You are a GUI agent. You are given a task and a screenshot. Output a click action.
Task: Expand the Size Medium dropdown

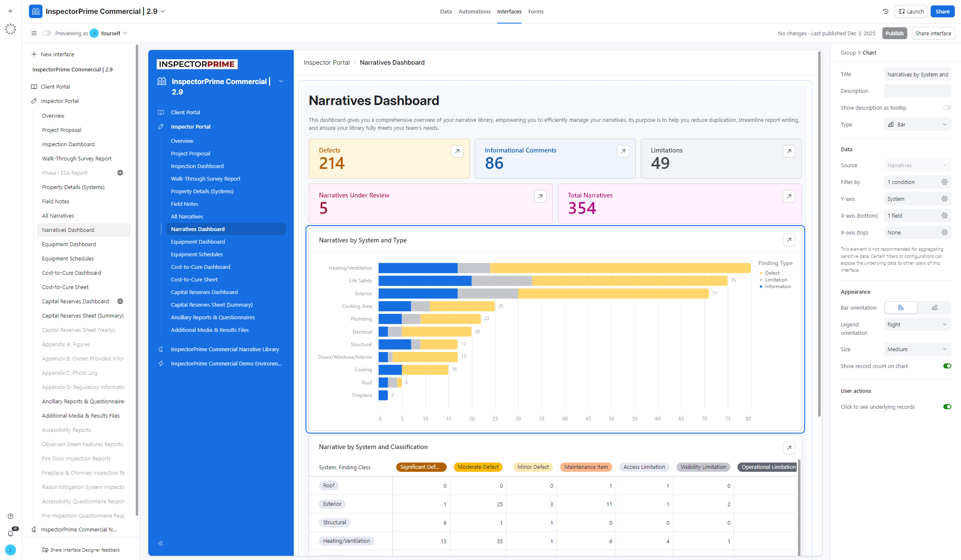(x=917, y=349)
